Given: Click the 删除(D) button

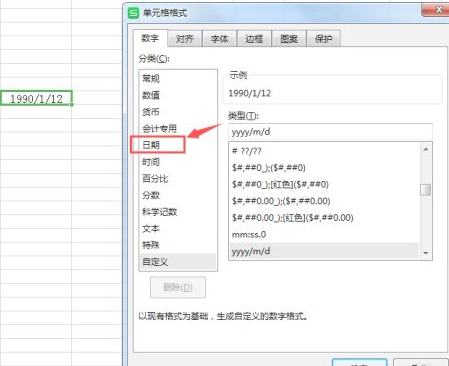Looking at the screenshot, I should (178, 287).
